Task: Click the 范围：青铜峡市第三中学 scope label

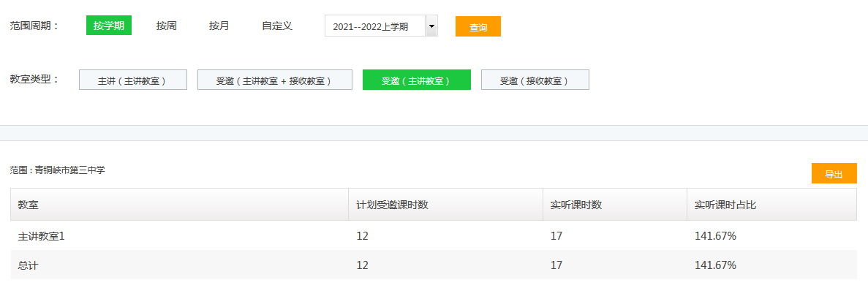Action: (x=58, y=170)
